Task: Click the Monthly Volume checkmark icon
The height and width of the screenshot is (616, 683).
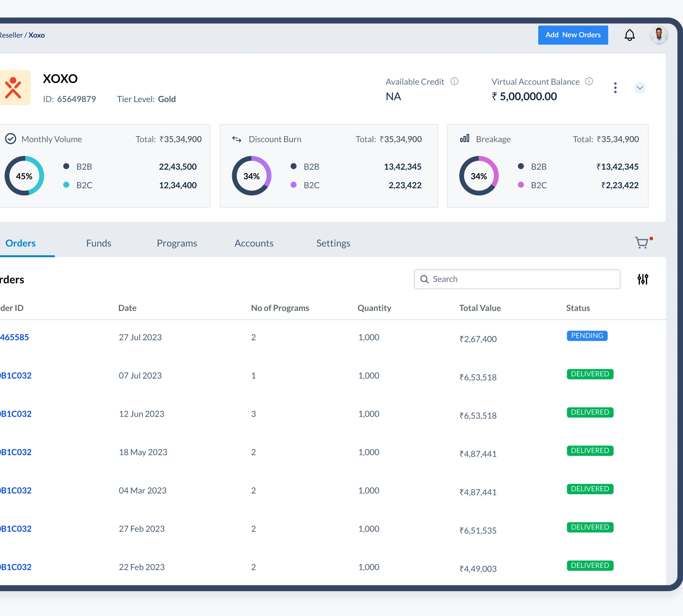Action: pos(11,139)
